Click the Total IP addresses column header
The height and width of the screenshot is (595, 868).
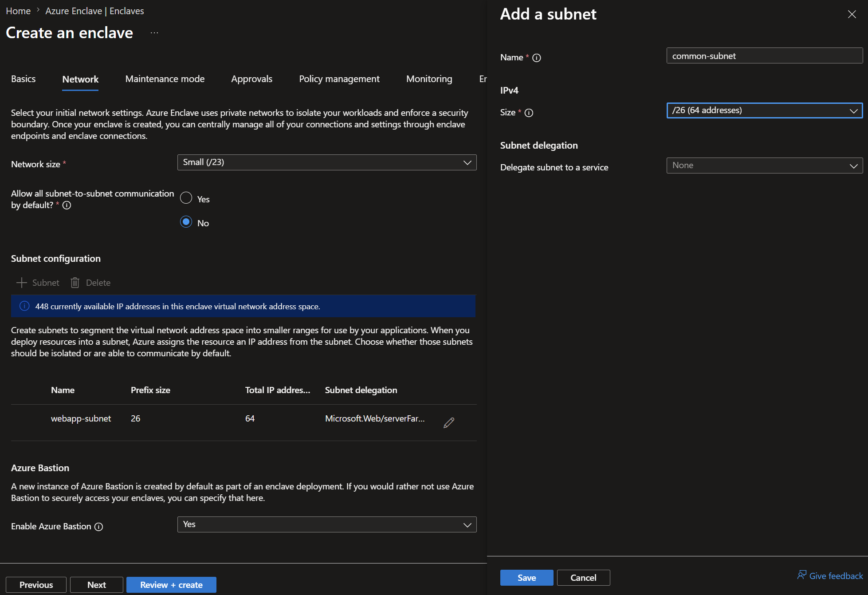pos(278,390)
